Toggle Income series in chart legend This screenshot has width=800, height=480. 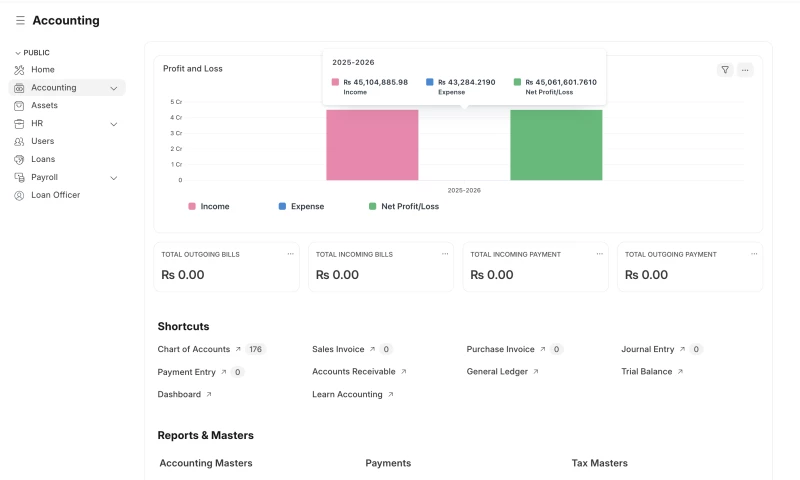tap(209, 206)
